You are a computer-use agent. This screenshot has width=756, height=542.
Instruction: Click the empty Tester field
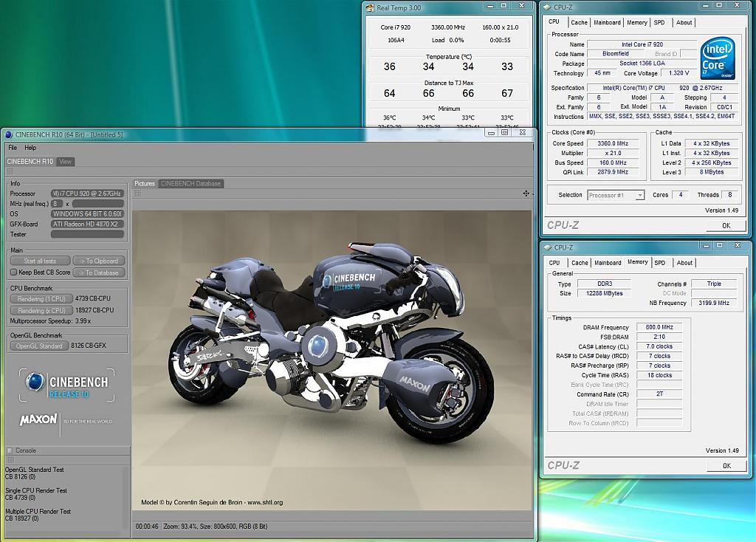(87, 234)
